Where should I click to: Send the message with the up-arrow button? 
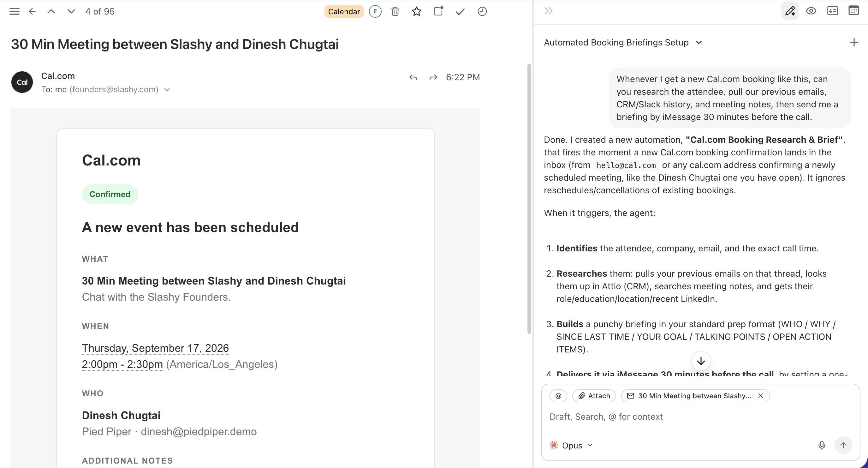click(843, 445)
